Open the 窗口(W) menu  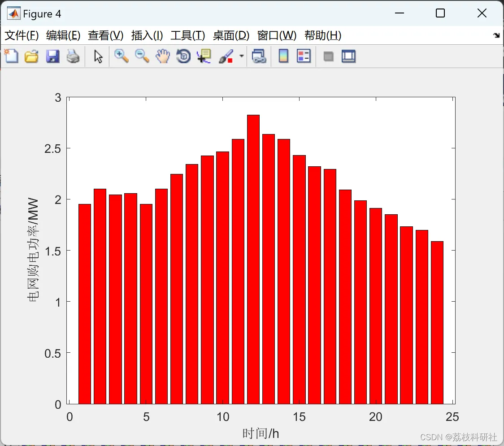pos(277,35)
